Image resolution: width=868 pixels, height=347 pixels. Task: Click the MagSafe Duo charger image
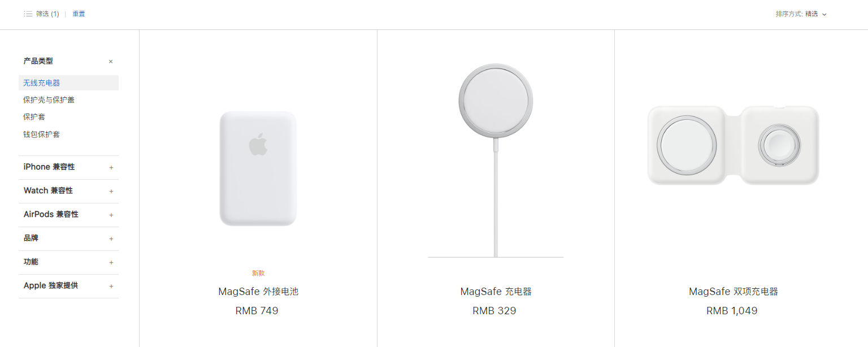pyautogui.click(x=733, y=145)
